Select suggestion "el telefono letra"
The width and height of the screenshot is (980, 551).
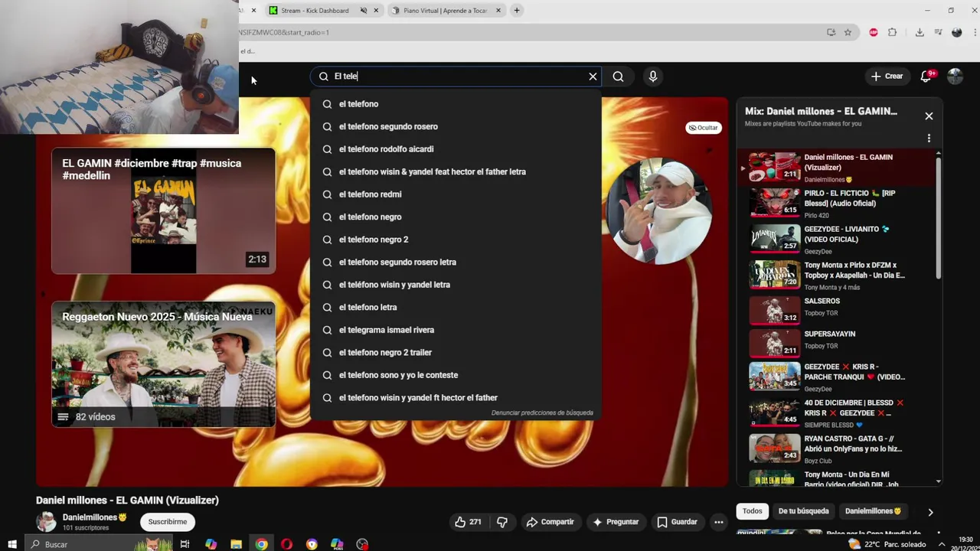456,307
